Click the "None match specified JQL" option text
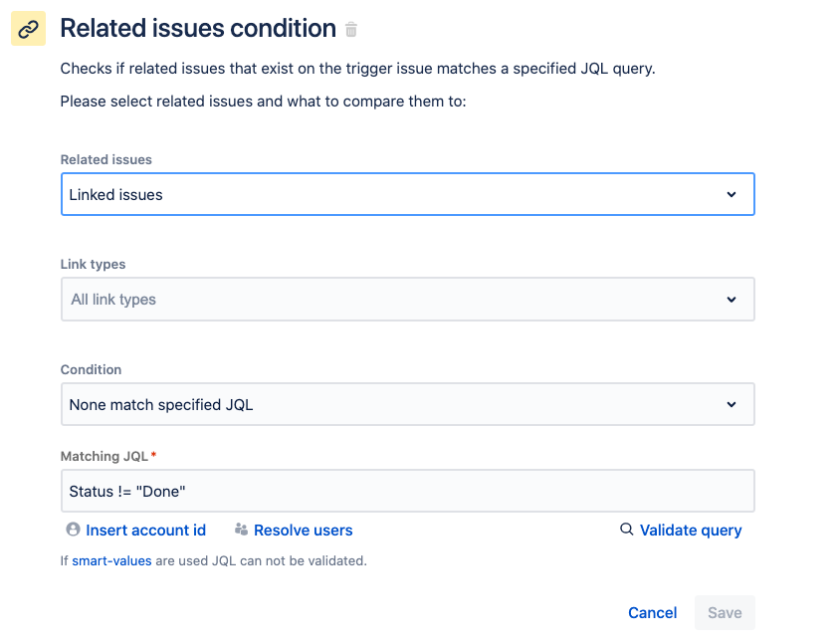 [161, 405]
